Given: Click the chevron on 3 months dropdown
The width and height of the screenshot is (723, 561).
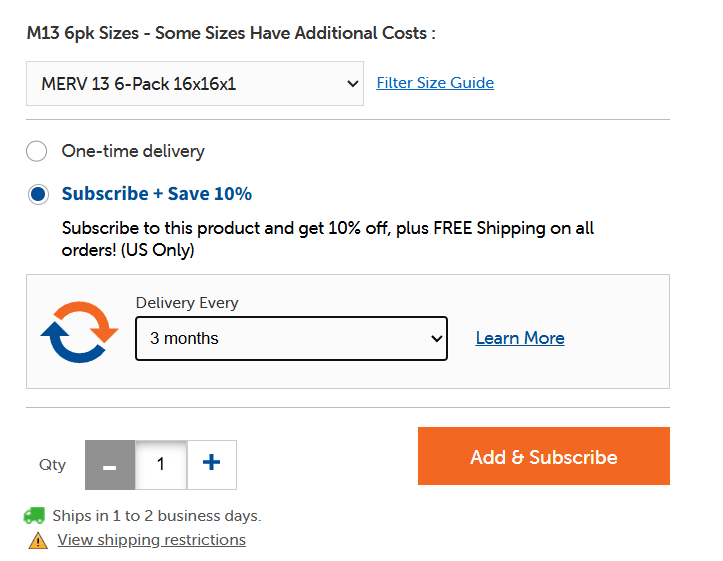Looking at the screenshot, I should [437, 339].
